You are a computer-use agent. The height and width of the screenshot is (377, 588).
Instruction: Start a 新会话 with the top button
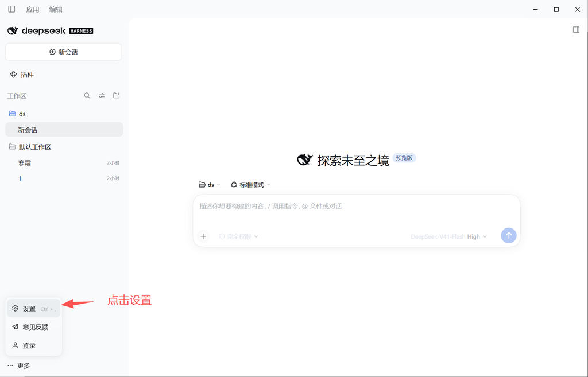click(63, 52)
